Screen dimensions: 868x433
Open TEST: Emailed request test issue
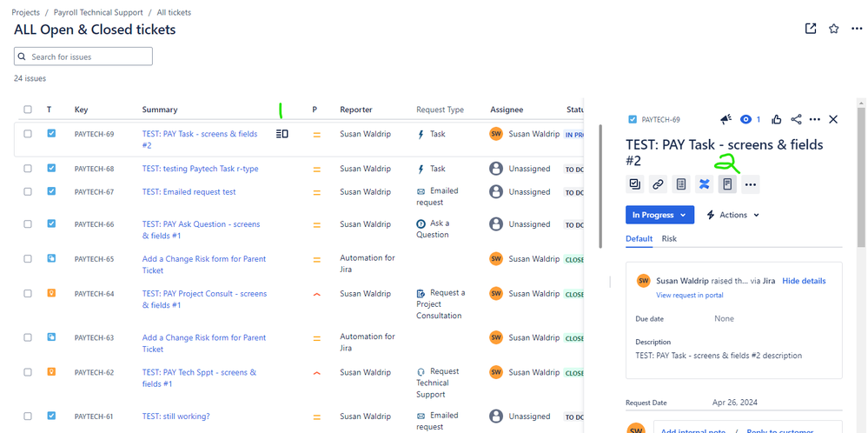click(189, 191)
